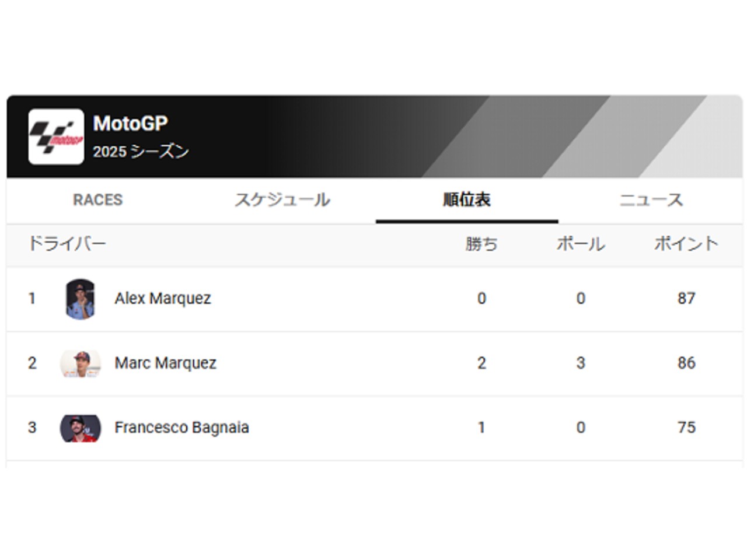Screen dimensions: 747x560
Task: Switch to the RACES tab
Action: click(97, 200)
